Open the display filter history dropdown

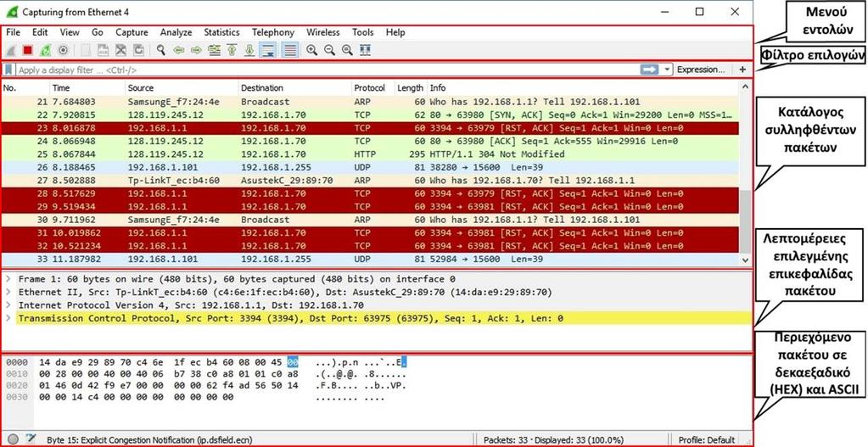[x=667, y=70]
